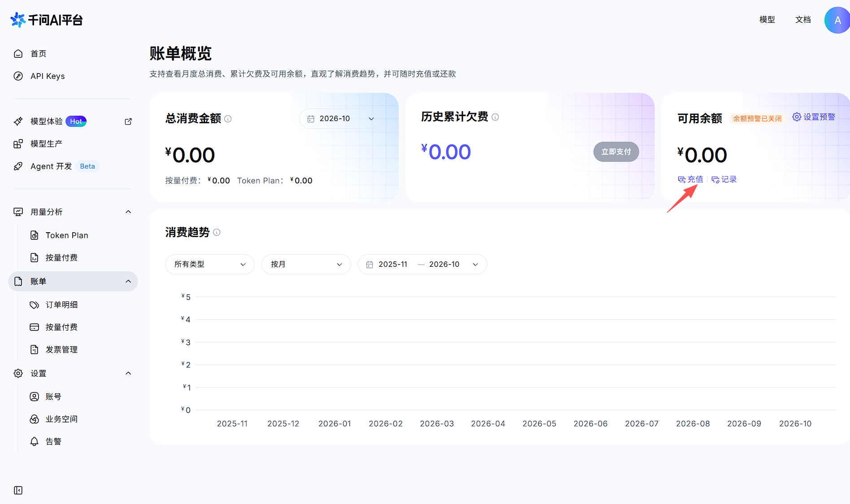This screenshot has height=504, width=850.
Task: Click the 余额预警已关闭 status tag
Action: pos(758,119)
